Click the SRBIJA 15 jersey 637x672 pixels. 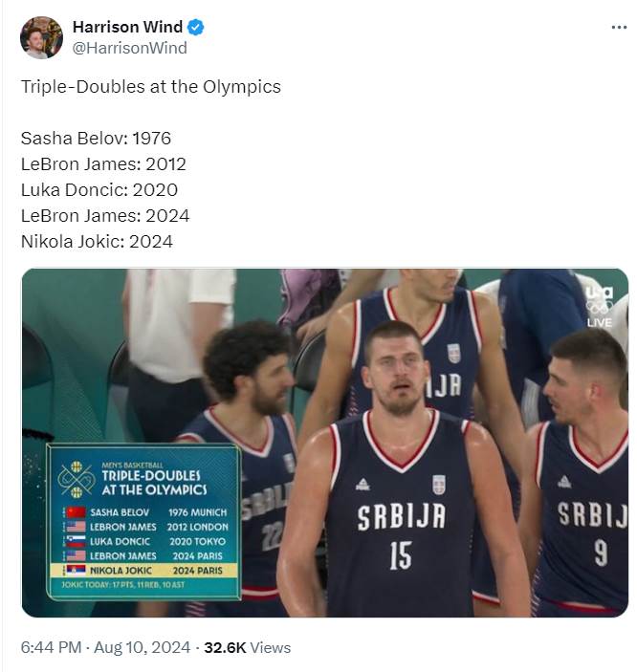[x=401, y=516]
